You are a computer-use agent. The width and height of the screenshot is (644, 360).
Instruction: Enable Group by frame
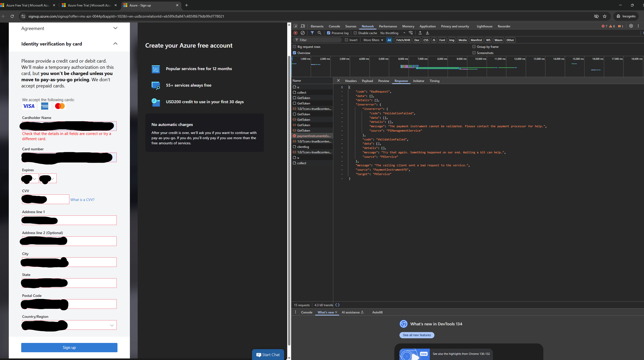point(474,47)
